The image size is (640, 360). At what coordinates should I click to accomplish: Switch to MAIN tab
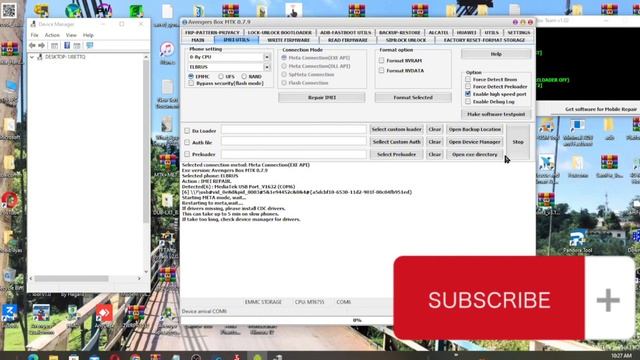198,40
